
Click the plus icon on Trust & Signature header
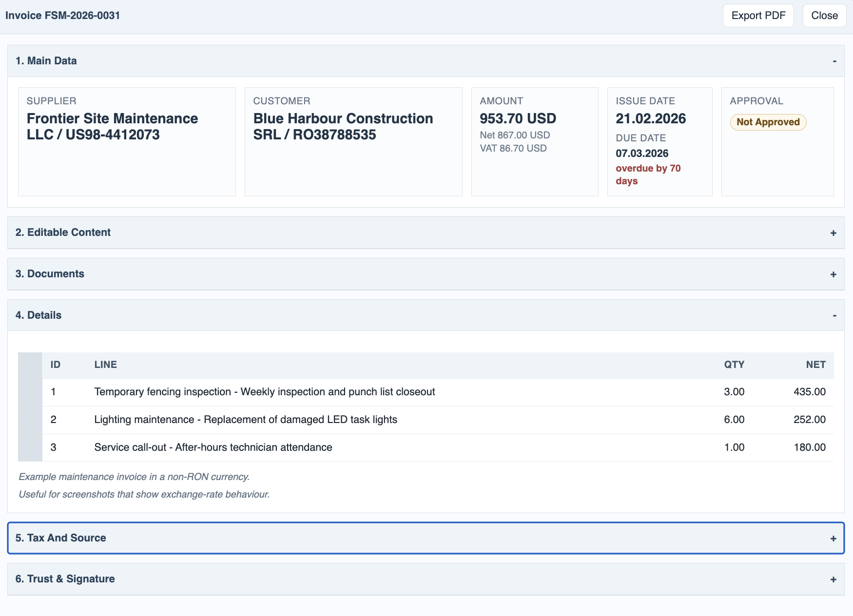coord(834,579)
